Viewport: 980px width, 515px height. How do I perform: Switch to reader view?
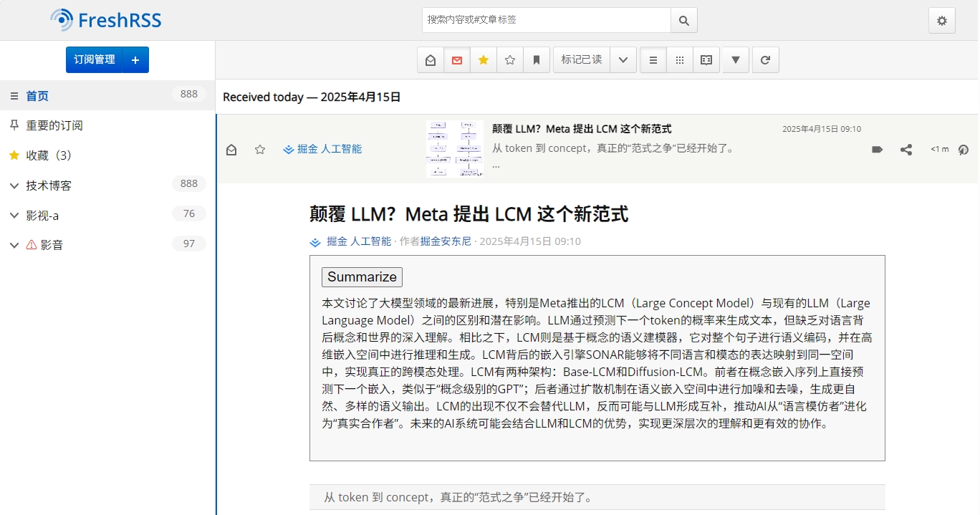(x=706, y=60)
